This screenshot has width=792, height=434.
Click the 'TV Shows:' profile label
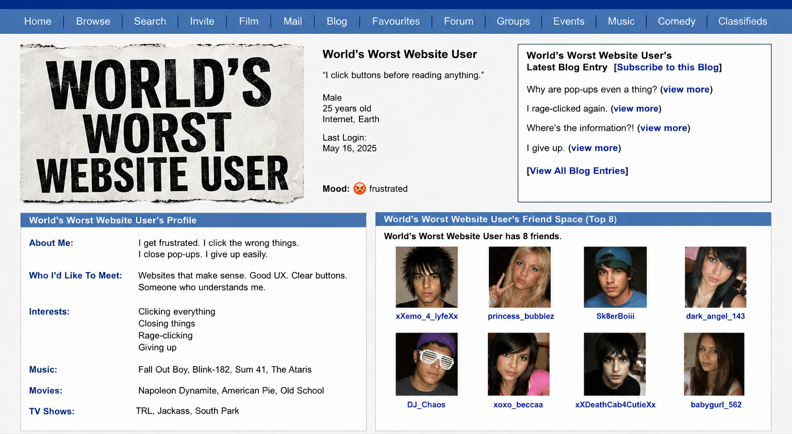pyautogui.click(x=52, y=411)
